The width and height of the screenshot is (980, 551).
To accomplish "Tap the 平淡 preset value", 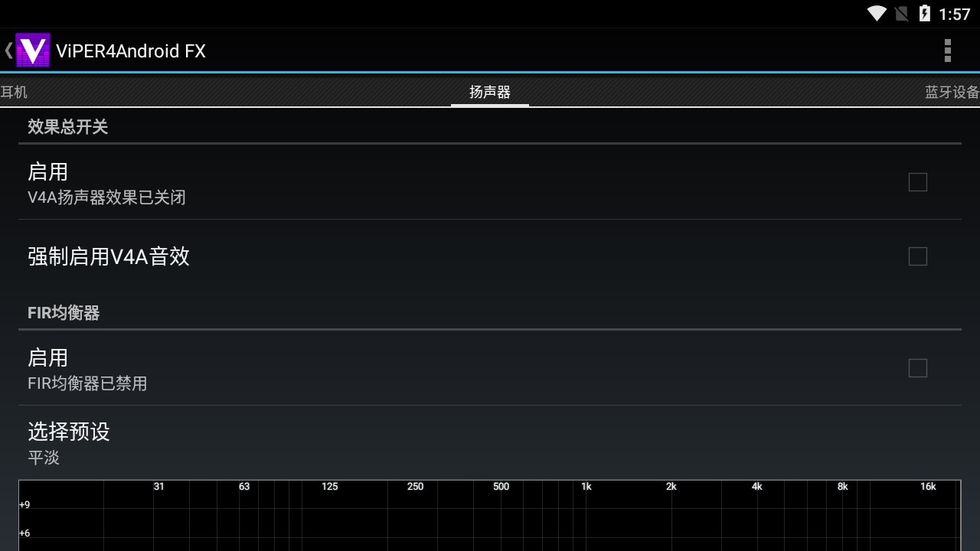I will pyautogui.click(x=44, y=458).
